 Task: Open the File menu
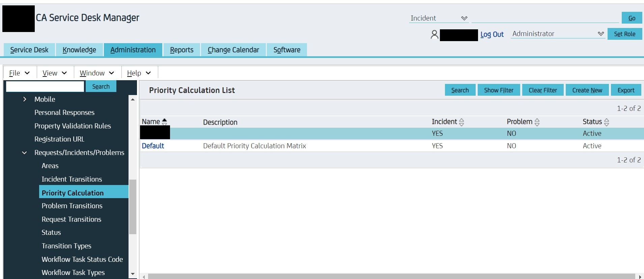pos(19,73)
